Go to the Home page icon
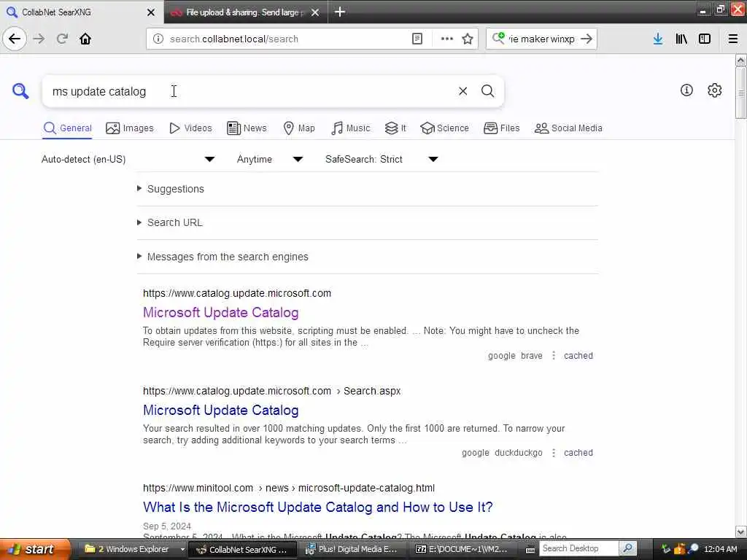This screenshot has width=747, height=560. point(85,39)
